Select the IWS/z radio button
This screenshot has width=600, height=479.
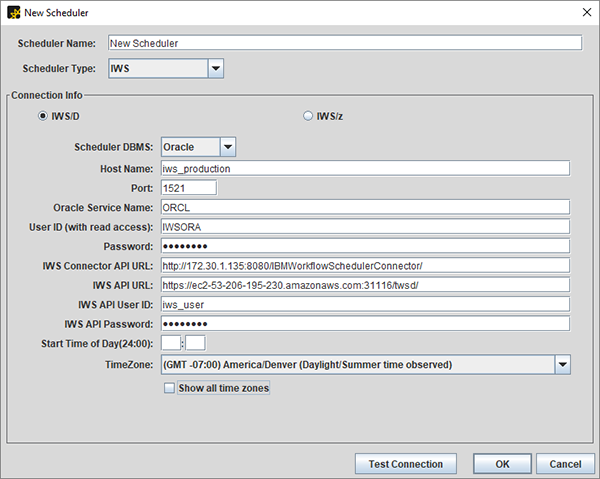[308, 117]
